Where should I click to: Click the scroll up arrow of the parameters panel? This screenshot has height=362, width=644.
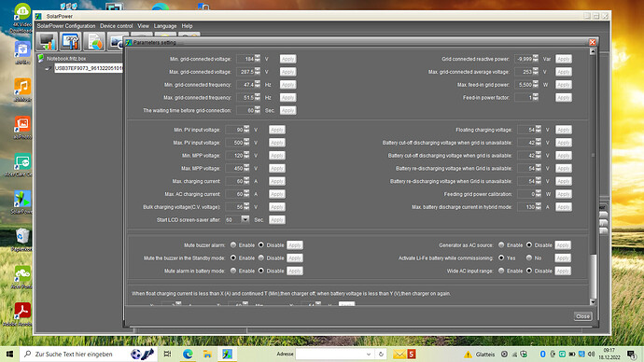pos(593,51)
